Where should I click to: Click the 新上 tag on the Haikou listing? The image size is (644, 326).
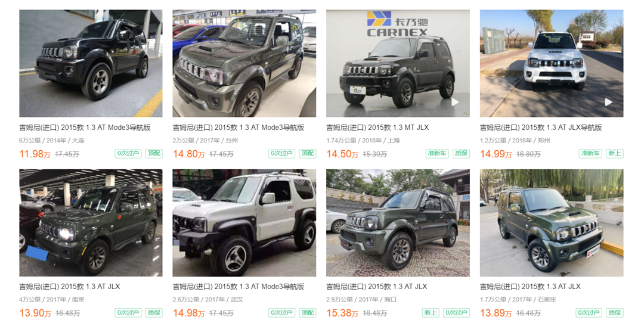(x=431, y=313)
